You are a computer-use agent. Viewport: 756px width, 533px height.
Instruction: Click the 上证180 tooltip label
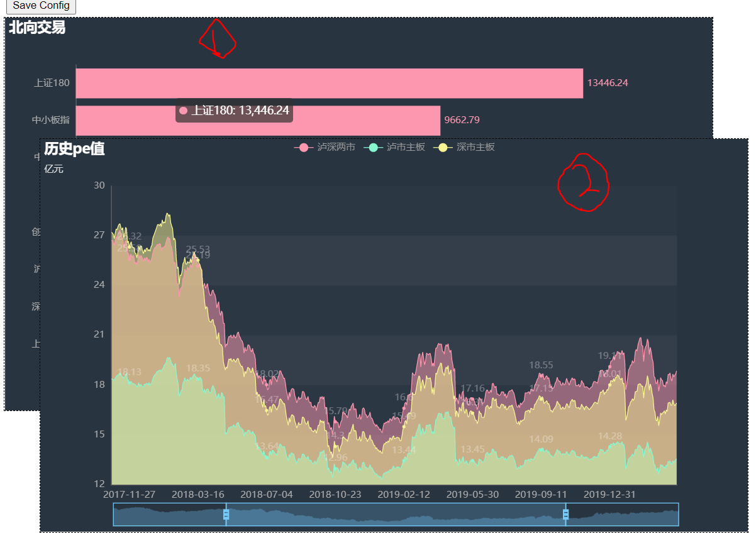point(239,111)
